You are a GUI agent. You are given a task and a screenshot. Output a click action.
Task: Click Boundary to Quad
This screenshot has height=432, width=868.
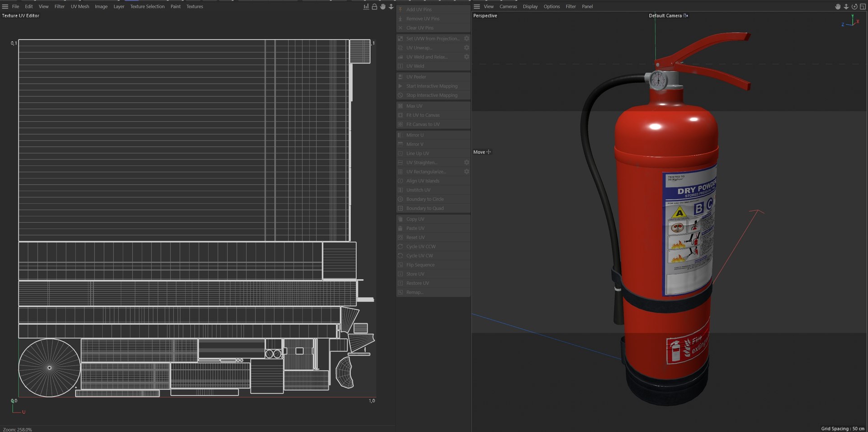coord(434,208)
